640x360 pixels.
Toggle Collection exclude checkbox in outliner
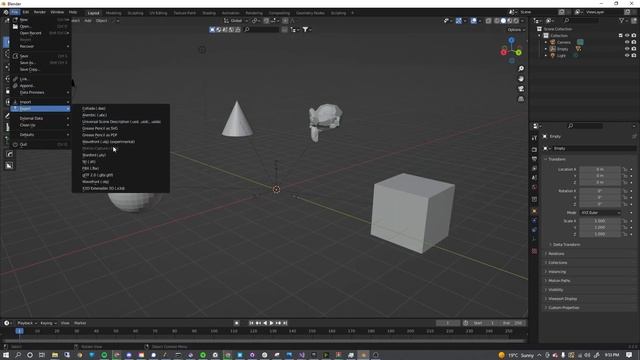click(x=620, y=36)
